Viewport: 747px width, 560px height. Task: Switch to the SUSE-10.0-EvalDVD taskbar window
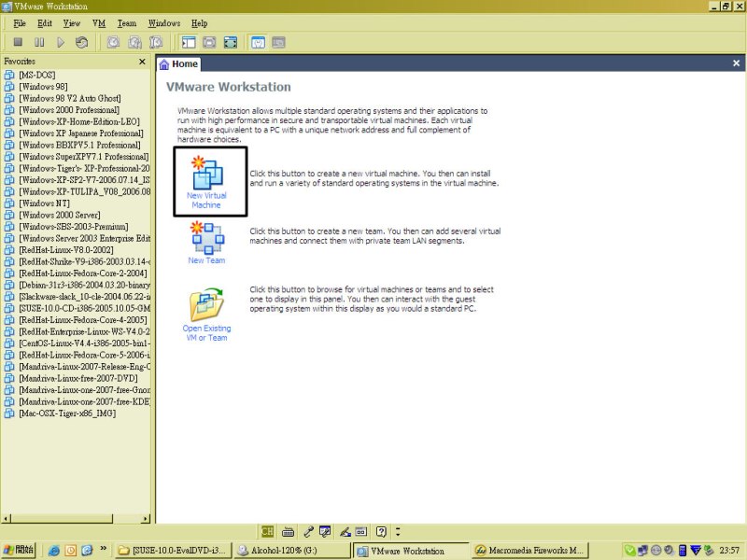pos(174,550)
